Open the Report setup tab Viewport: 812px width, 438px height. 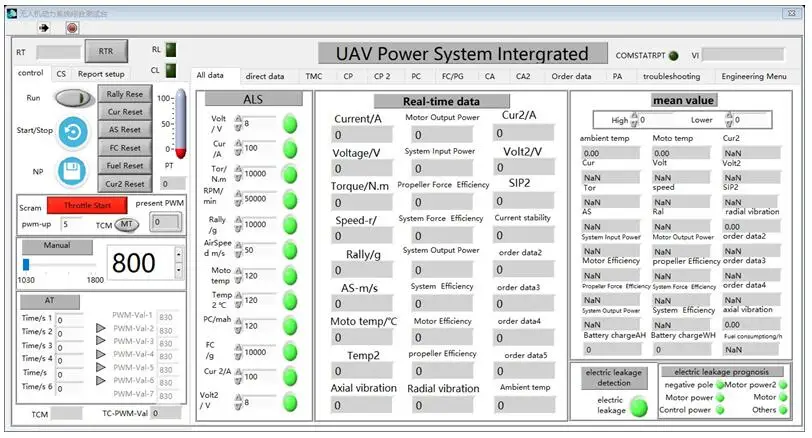tap(101, 74)
